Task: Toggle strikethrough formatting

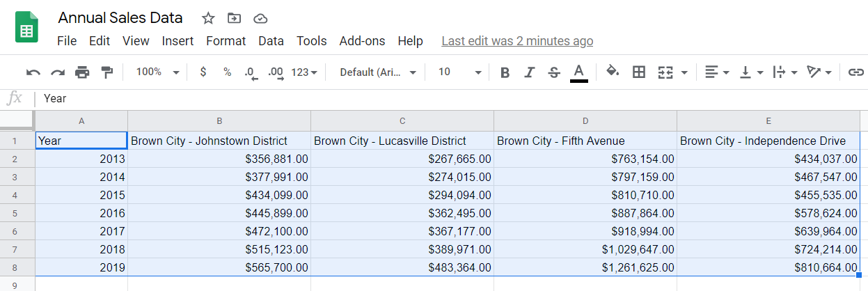Action: click(554, 72)
